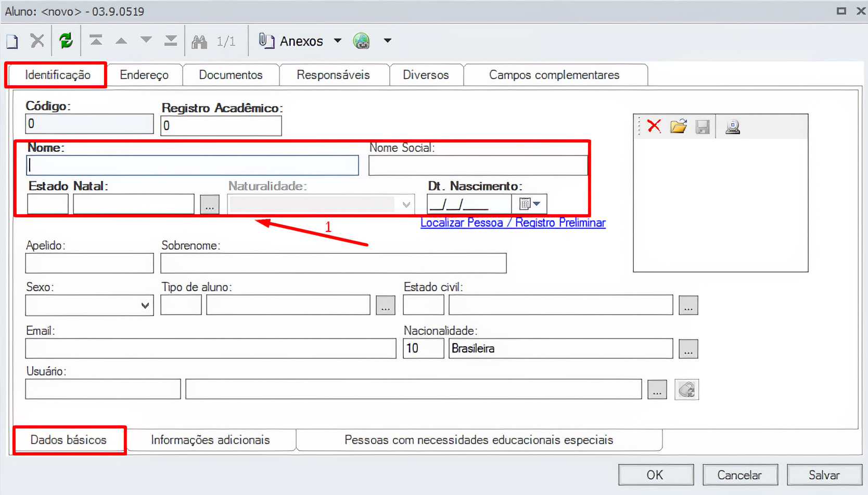
Task: Click the Nome input field
Action: coord(193,165)
